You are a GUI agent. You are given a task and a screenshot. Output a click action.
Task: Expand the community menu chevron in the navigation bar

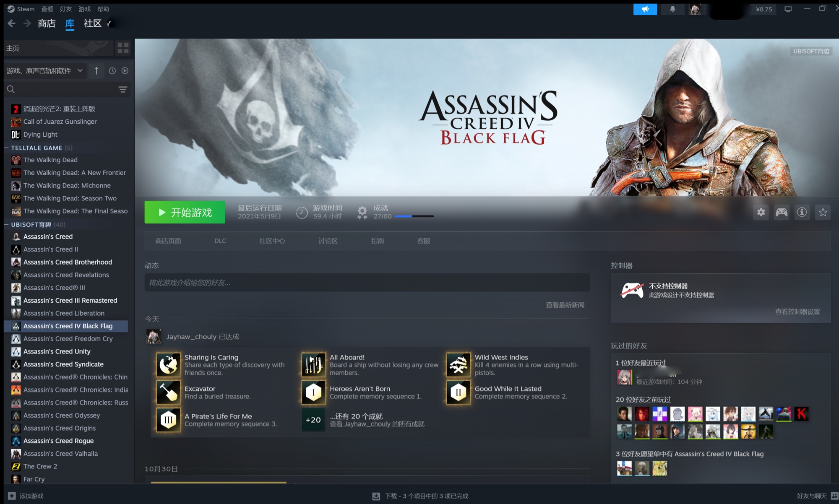click(109, 24)
